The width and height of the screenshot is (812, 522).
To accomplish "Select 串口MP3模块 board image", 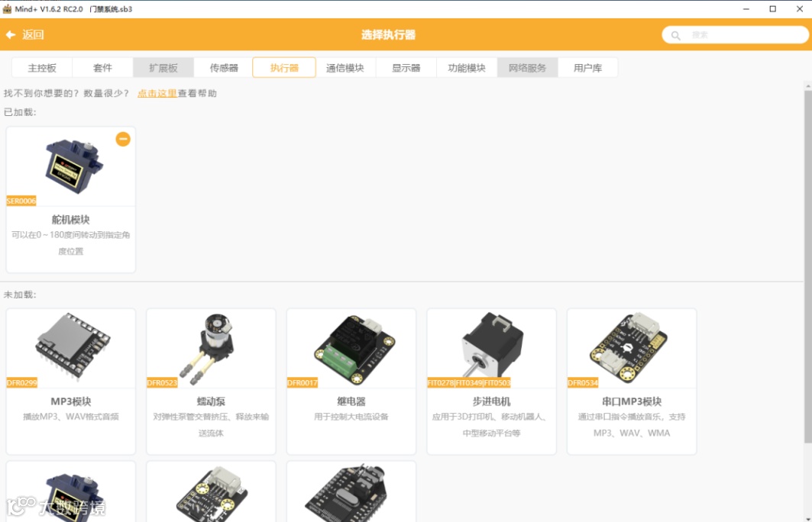I will click(629, 346).
